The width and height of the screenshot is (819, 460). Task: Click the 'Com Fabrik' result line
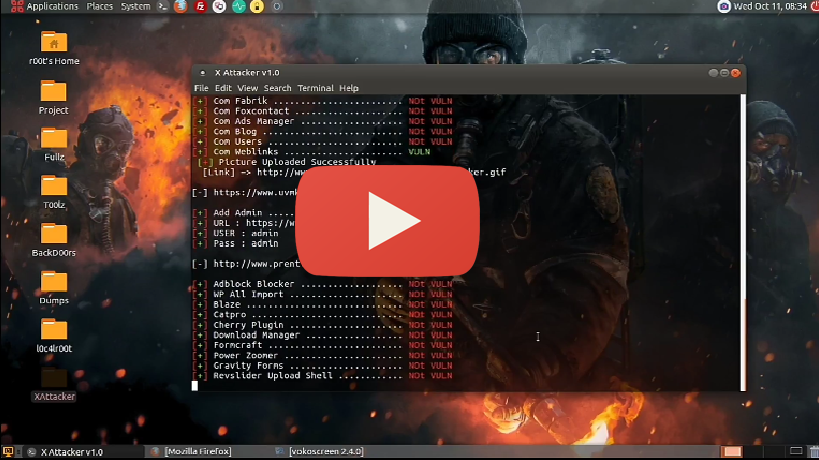click(x=322, y=101)
